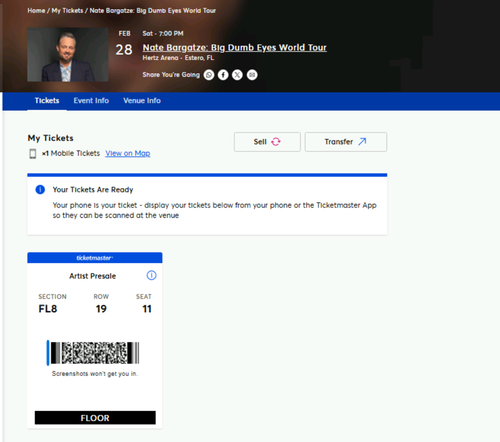Open the View on Map link
500x442 pixels.
128,153
